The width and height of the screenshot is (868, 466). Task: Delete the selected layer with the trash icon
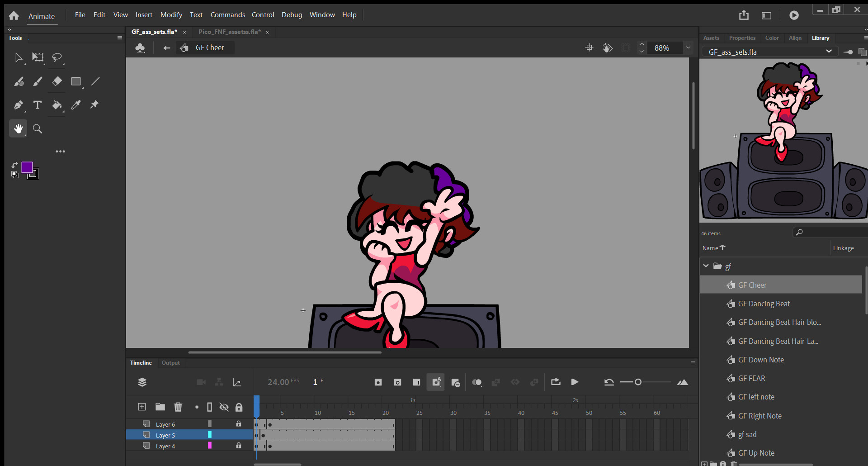pyautogui.click(x=178, y=407)
